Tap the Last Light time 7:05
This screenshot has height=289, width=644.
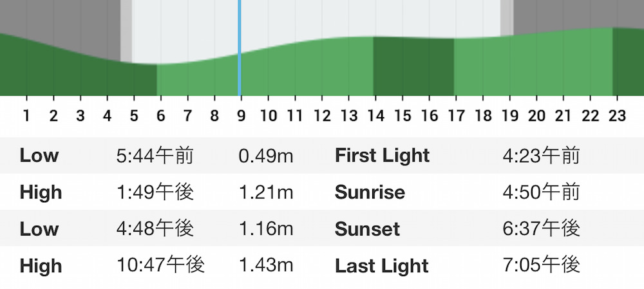coord(541,265)
